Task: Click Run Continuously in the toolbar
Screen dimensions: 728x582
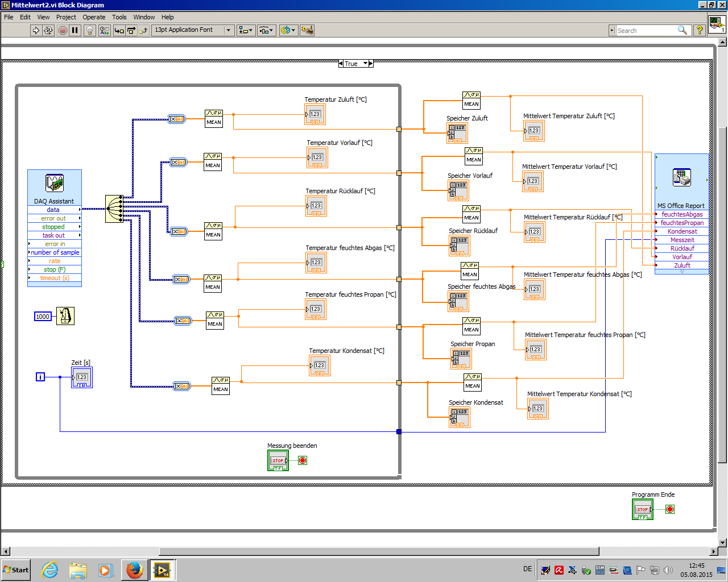Action: click(x=48, y=30)
